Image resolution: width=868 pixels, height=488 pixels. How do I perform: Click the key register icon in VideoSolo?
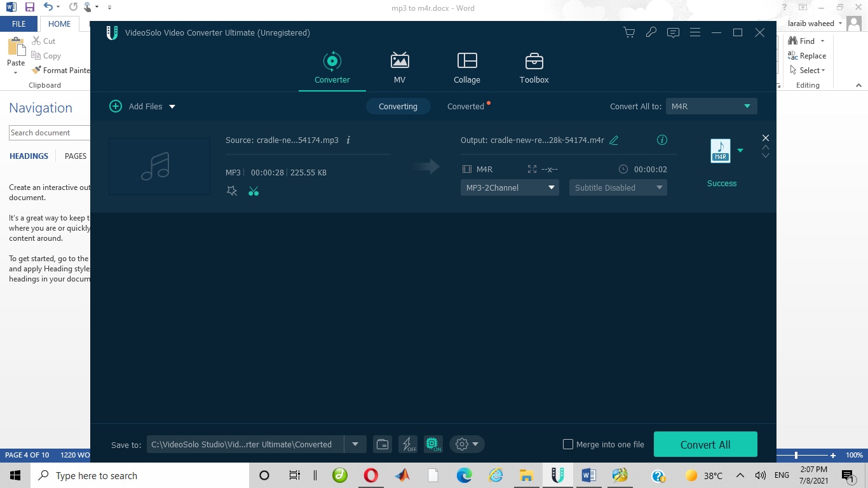click(651, 32)
